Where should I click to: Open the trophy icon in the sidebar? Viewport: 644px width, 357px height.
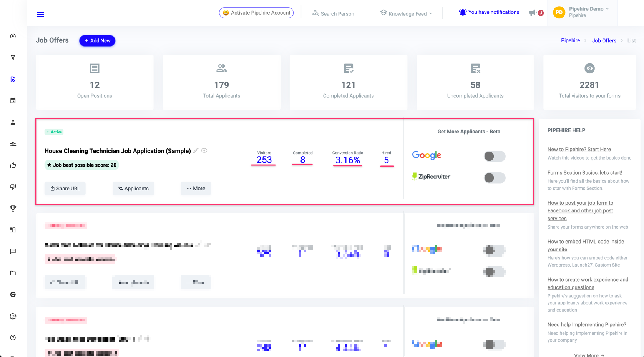13,208
